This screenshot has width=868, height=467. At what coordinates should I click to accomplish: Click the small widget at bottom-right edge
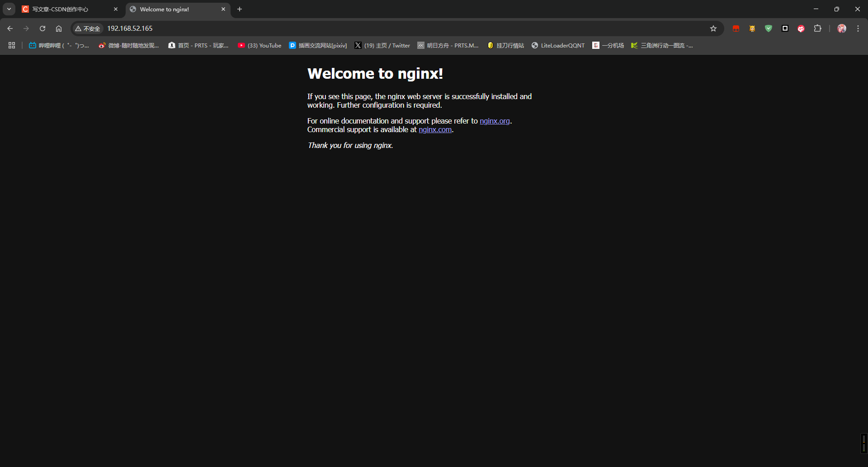point(864,443)
